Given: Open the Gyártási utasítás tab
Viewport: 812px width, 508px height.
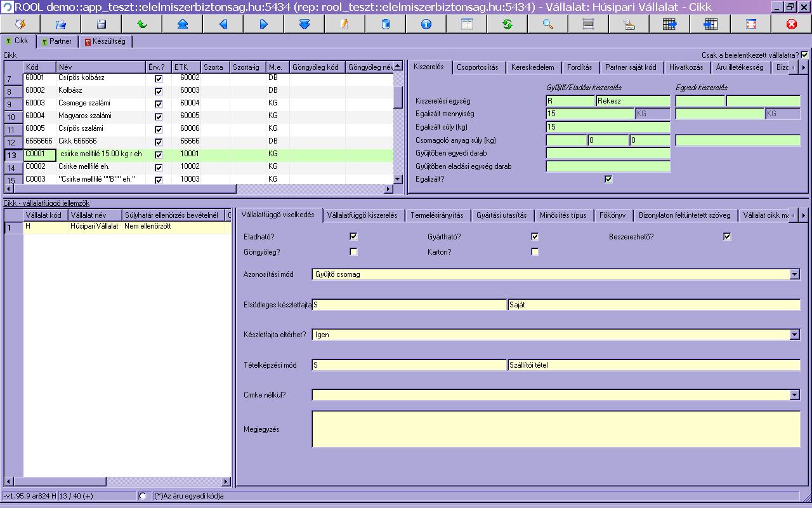Looking at the screenshot, I should click(502, 215).
